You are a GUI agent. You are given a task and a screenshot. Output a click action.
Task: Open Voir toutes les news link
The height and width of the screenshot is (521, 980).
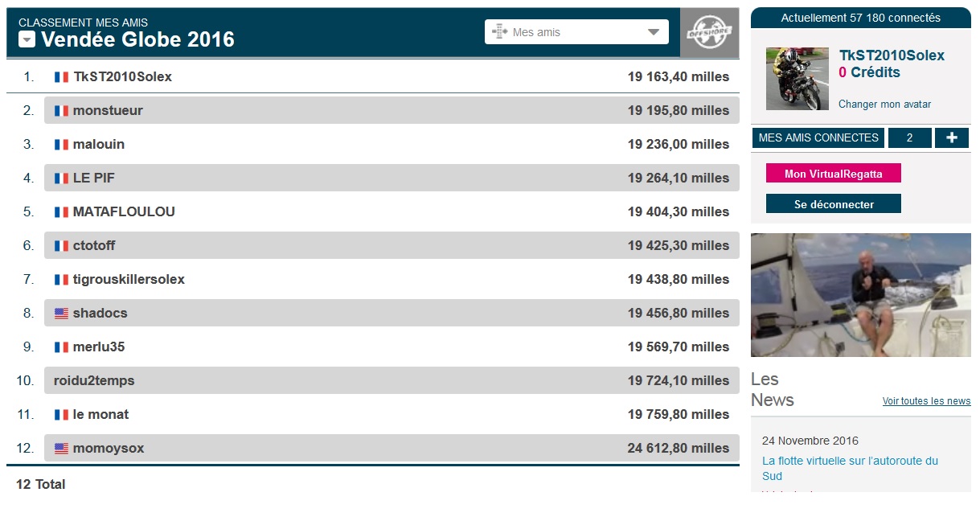[x=926, y=401]
